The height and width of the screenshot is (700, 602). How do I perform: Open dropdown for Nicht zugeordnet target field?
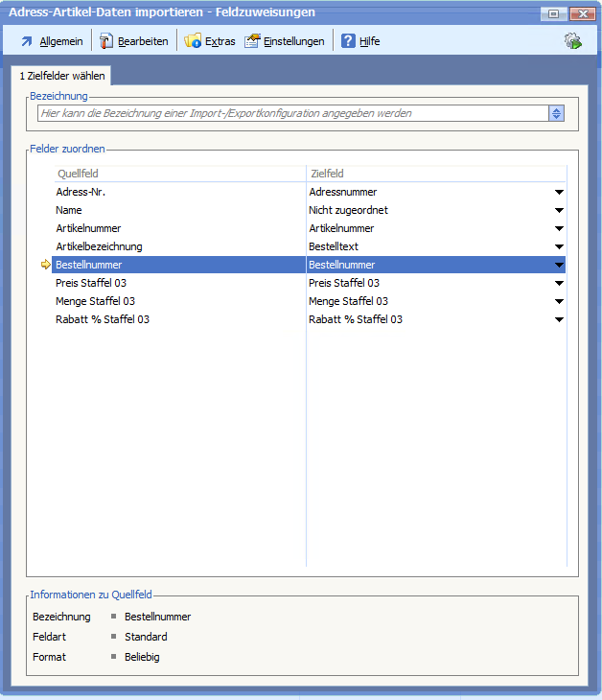559,210
